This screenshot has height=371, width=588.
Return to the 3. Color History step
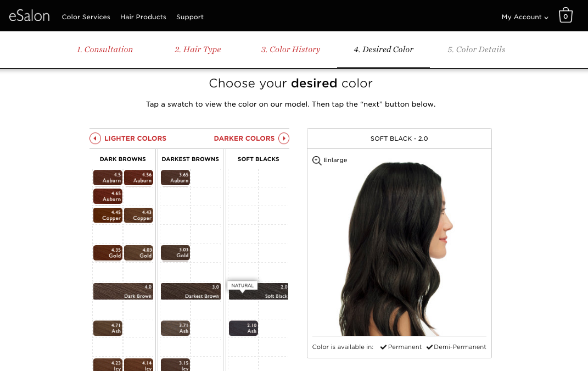[290, 49]
